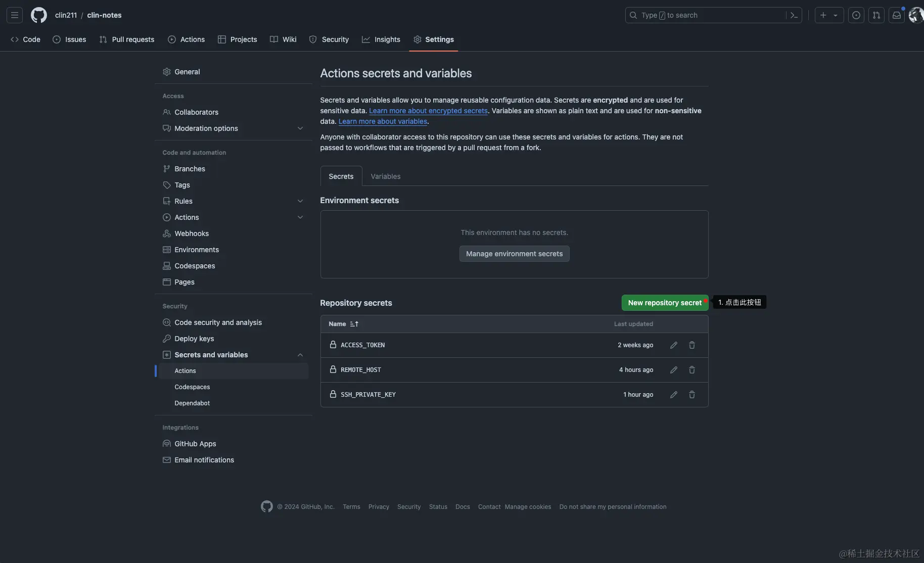This screenshot has width=924, height=563.
Task: Follow the Learn more about encrypted secrets link
Action: point(428,111)
